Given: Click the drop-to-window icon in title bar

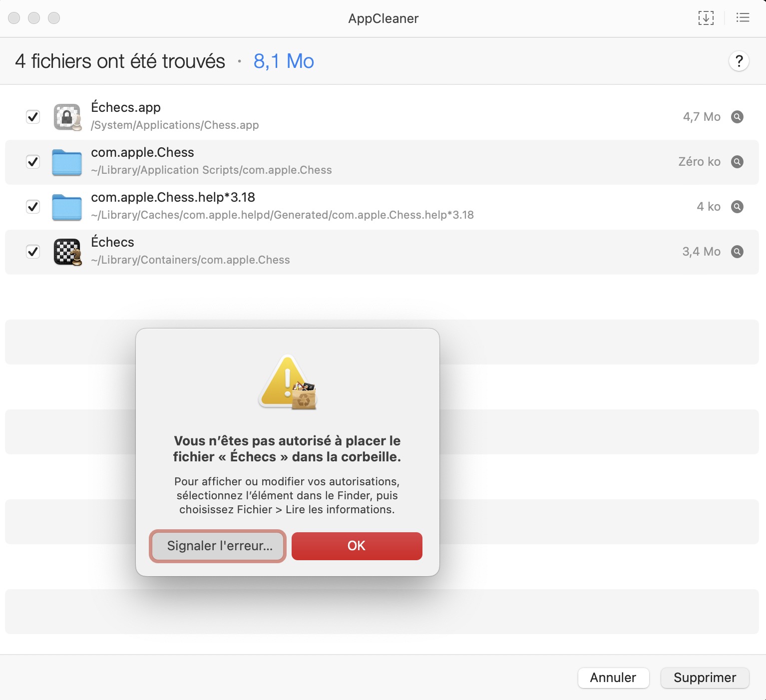Looking at the screenshot, I should 706,18.
